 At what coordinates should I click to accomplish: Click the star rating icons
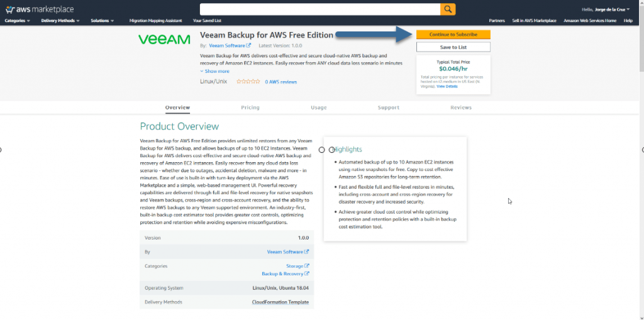(248, 82)
